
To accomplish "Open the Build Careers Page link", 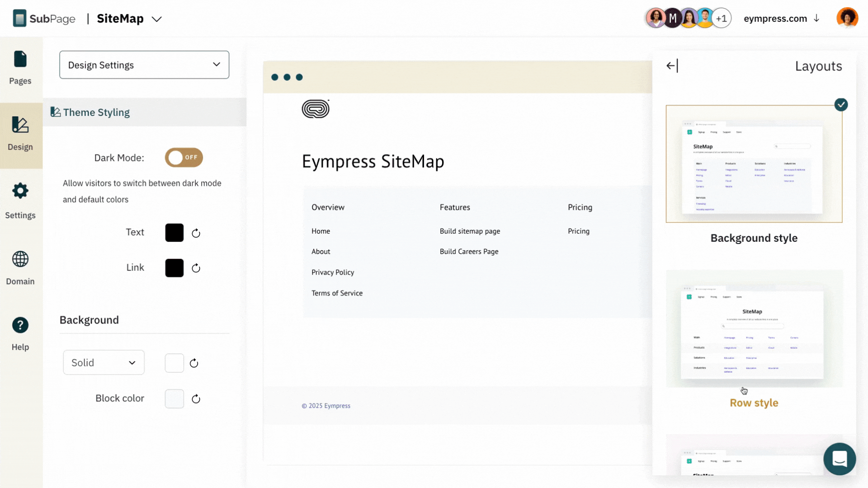I will click(x=469, y=252).
